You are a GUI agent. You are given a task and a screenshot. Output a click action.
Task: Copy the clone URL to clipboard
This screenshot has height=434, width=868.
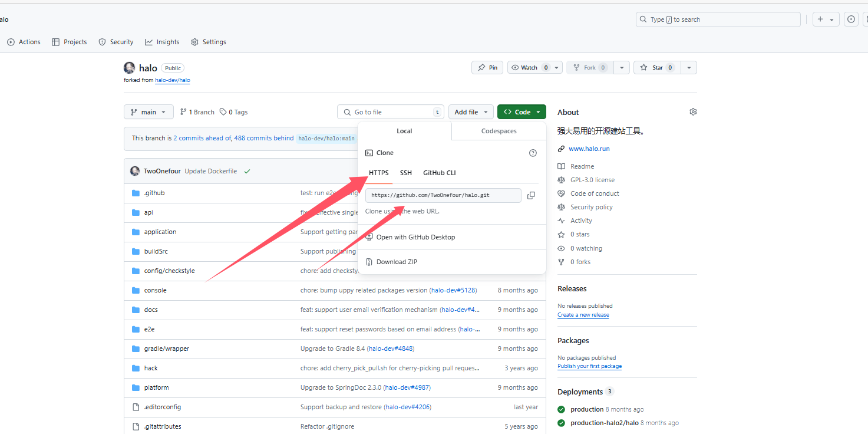(x=531, y=195)
